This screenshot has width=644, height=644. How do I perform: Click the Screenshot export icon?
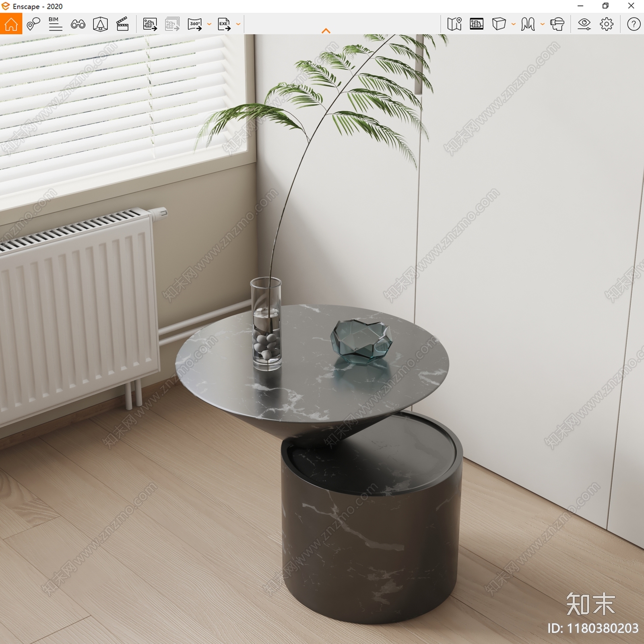click(x=150, y=24)
